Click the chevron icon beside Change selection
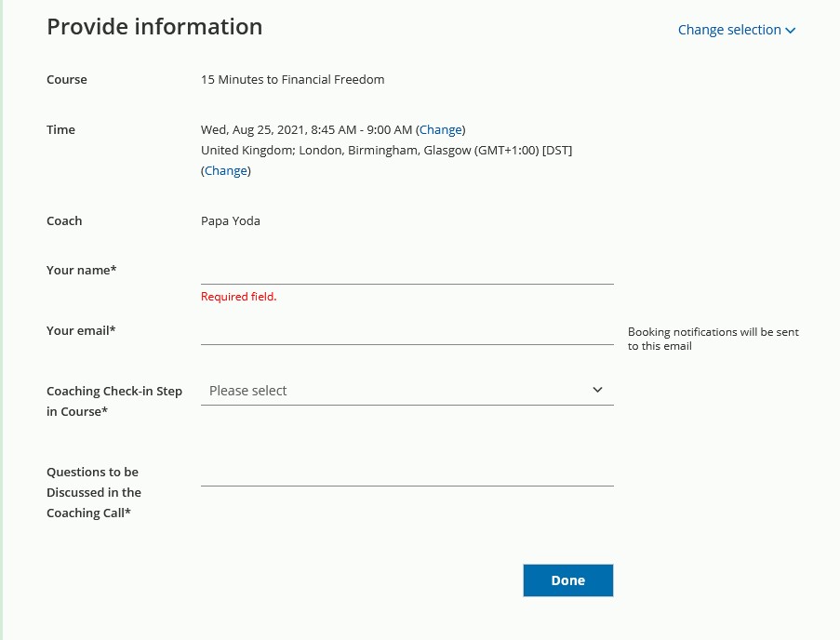Viewport: 840px width, 640px height. tap(791, 31)
